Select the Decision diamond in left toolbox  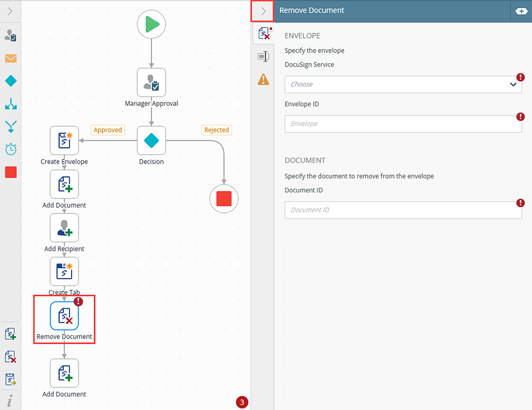[x=11, y=81]
